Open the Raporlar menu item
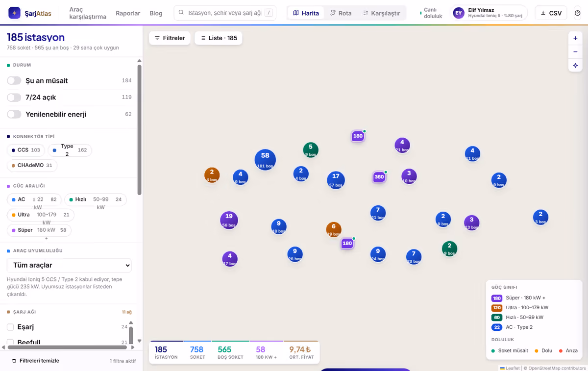The width and height of the screenshot is (588, 371). (128, 13)
